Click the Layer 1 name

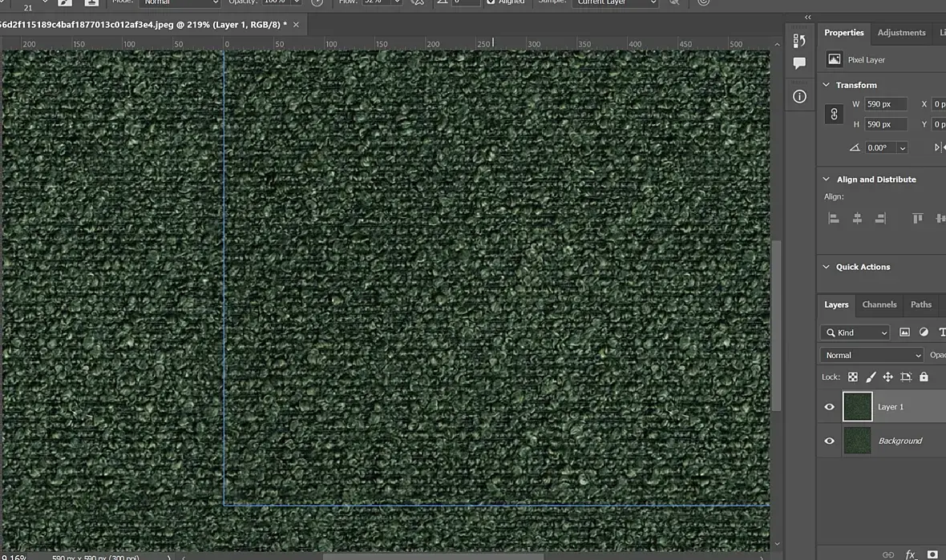(891, 407)
